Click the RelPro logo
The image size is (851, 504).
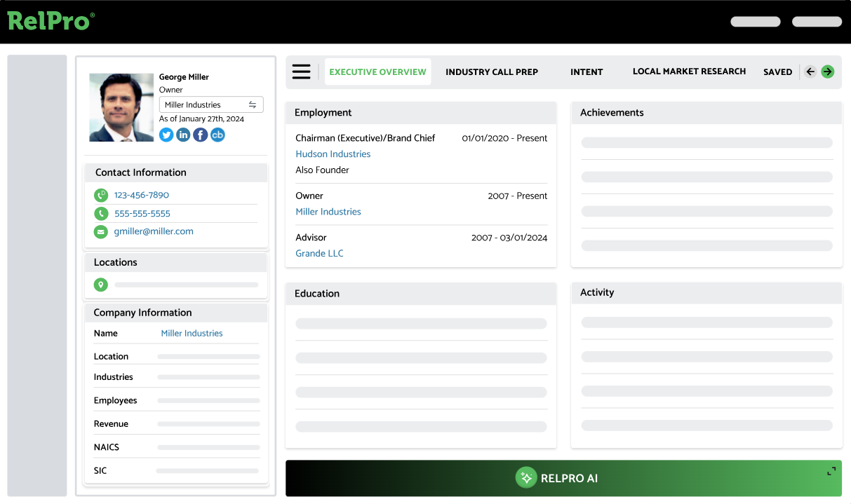(51, 20)
